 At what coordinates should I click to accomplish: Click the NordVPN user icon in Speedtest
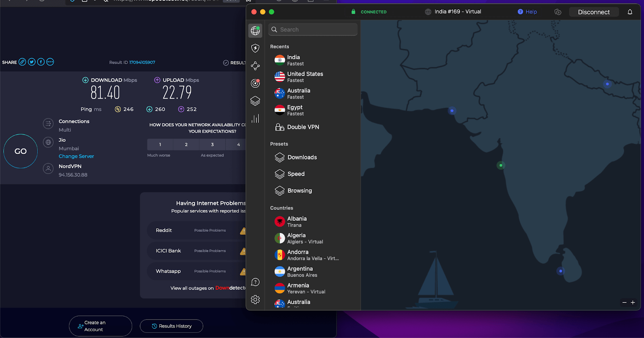click(48, 169)
